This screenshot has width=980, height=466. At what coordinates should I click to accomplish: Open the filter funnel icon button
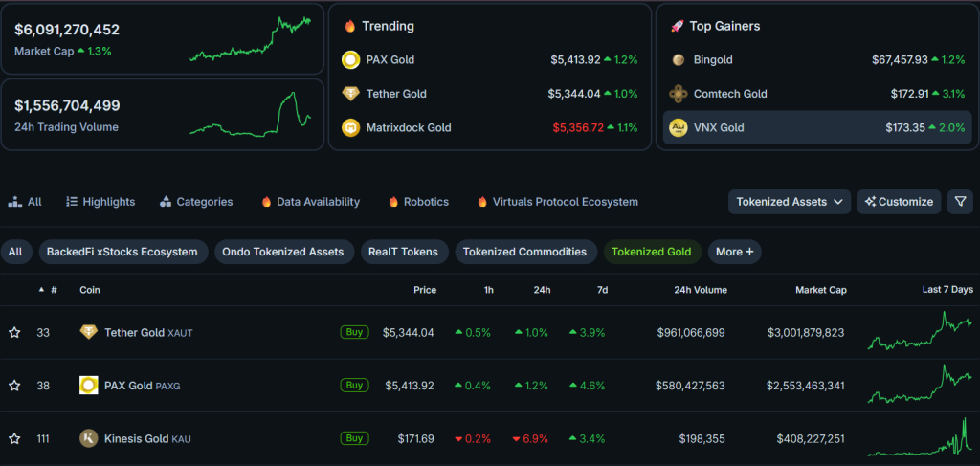(x=960, y=202)
